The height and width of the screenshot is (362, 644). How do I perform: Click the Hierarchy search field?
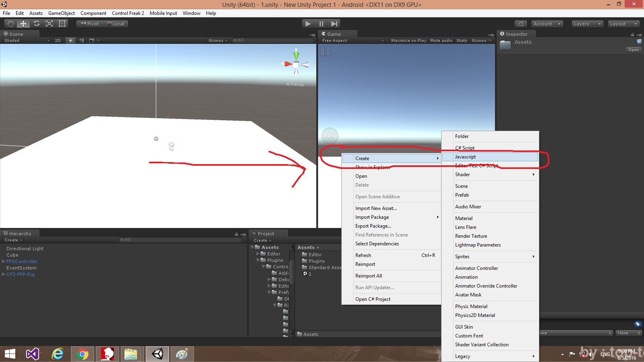[x=180, y=240]
